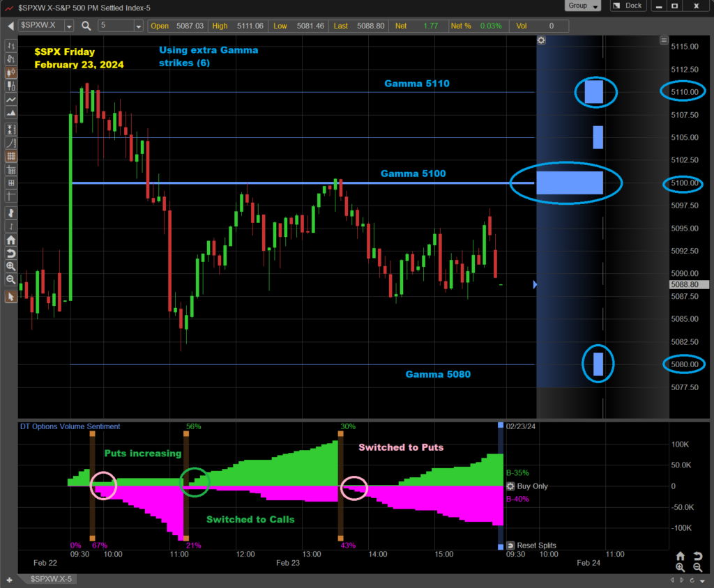Click the left toolbar home icon
This screenshot has height=588, width=714.
11,240
